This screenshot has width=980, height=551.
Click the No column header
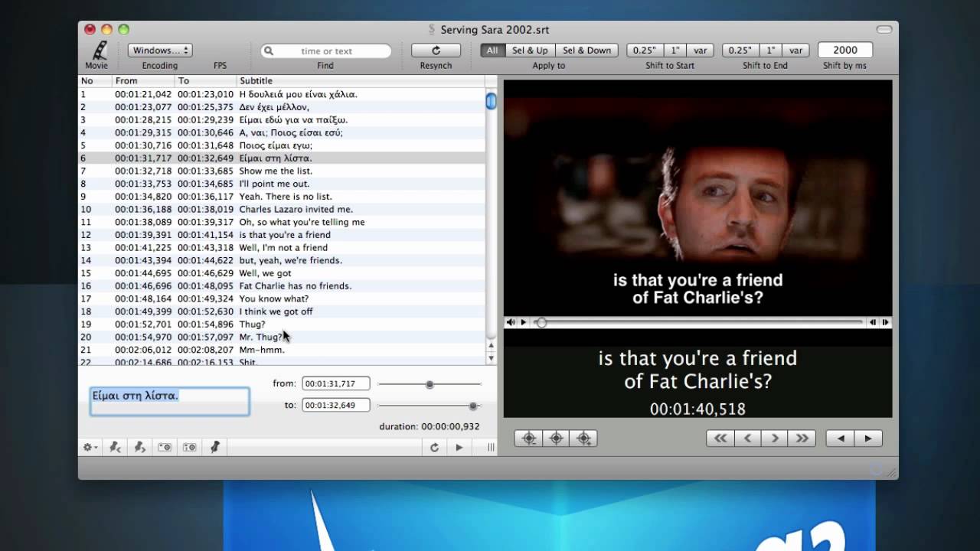pyautogui.click(x=95, y=80)
